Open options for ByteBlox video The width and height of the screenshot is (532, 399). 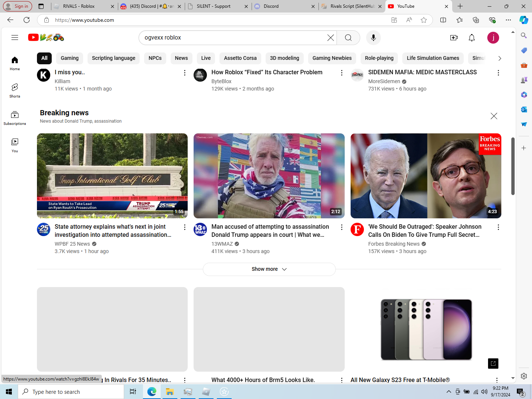pos(341,73)
